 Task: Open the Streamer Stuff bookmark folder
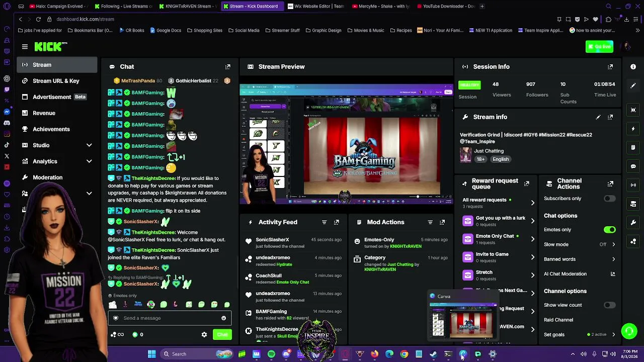click(282, 30)
